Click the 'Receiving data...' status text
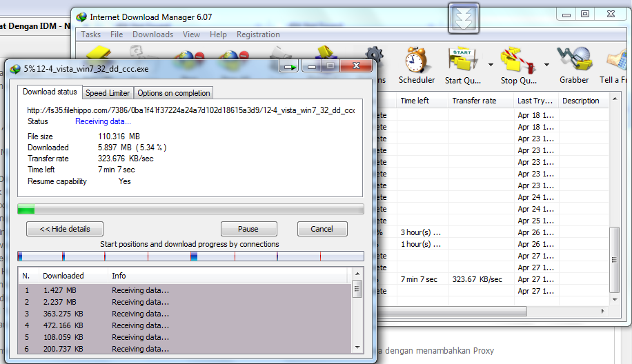The width and height of the screenshot is (632, 364). [x=103, y=121]
